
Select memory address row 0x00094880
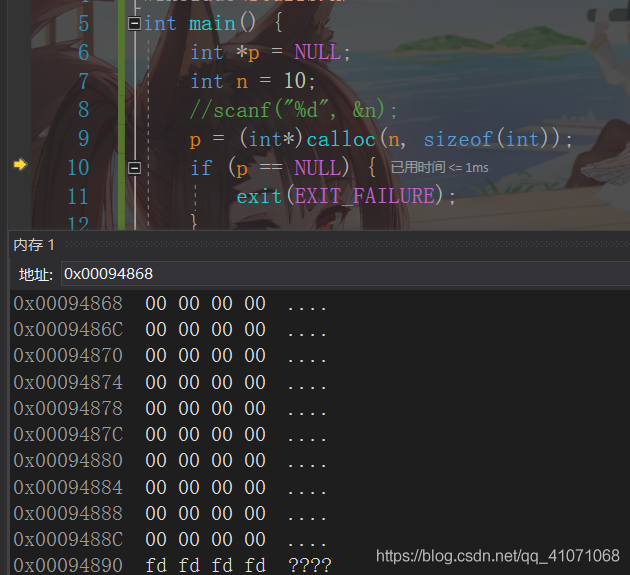[x=170, y=461]
